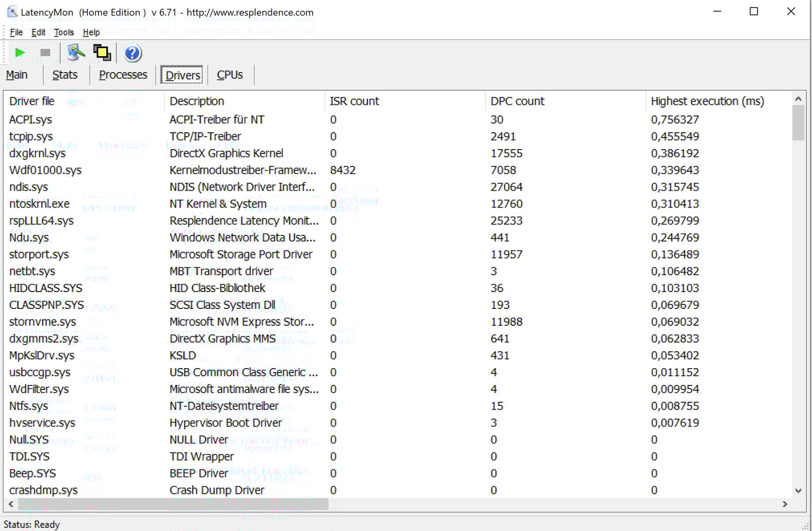Select the stornvme.sys driver row

(x=398, y=322)
